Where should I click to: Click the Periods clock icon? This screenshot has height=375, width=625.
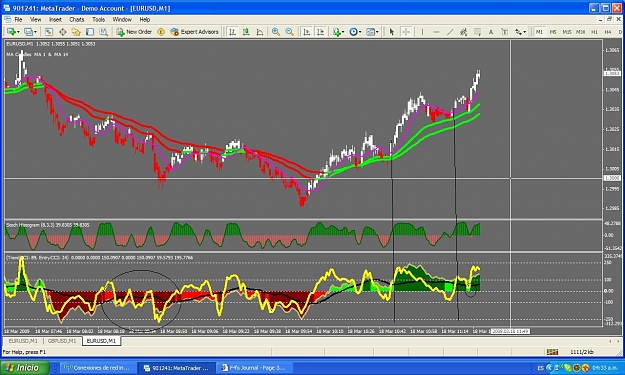pos(353,32)
